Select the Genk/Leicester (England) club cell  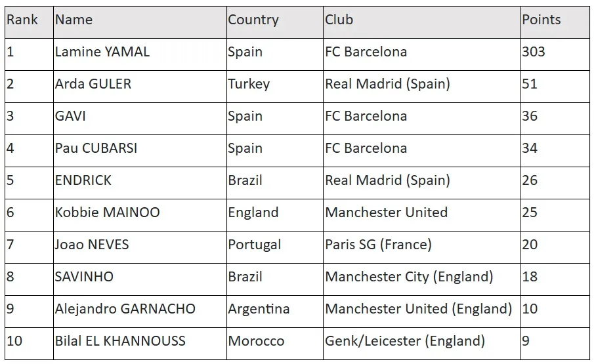(405, 341)
